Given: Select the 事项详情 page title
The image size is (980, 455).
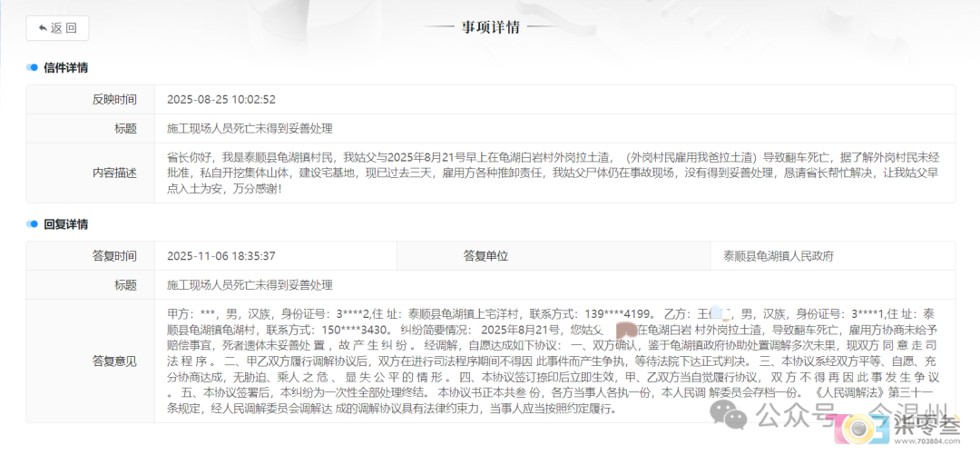Looking at the screenshot, I should click(x=490, y=26).
